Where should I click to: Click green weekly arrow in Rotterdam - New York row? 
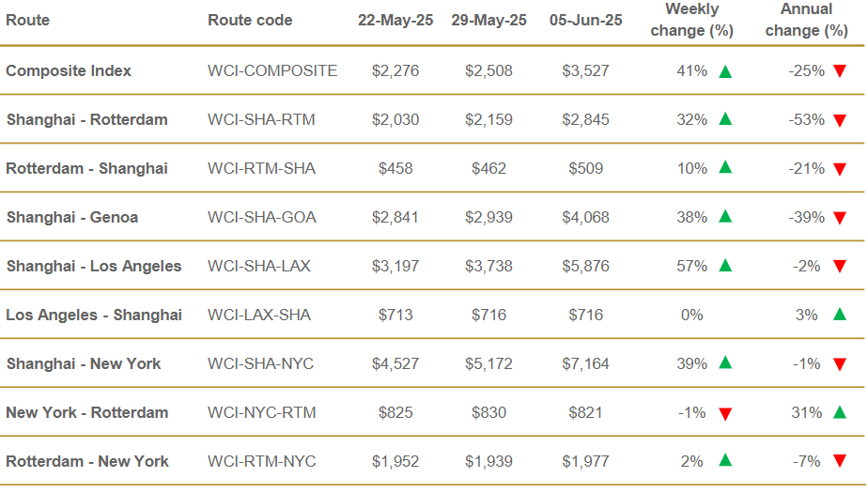(725, 460)
